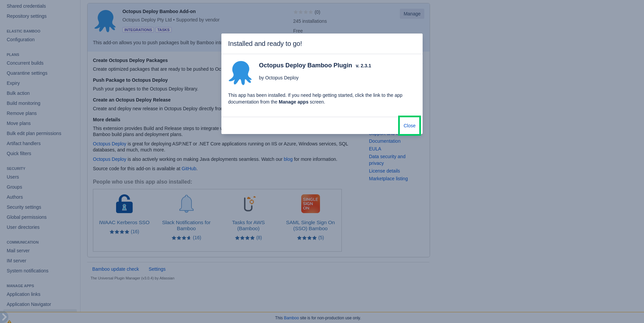The height and width of the screenshot is (323, 644).
Task: Click IWAAC Kerberos SSO star rating
Action: point(119,232)
